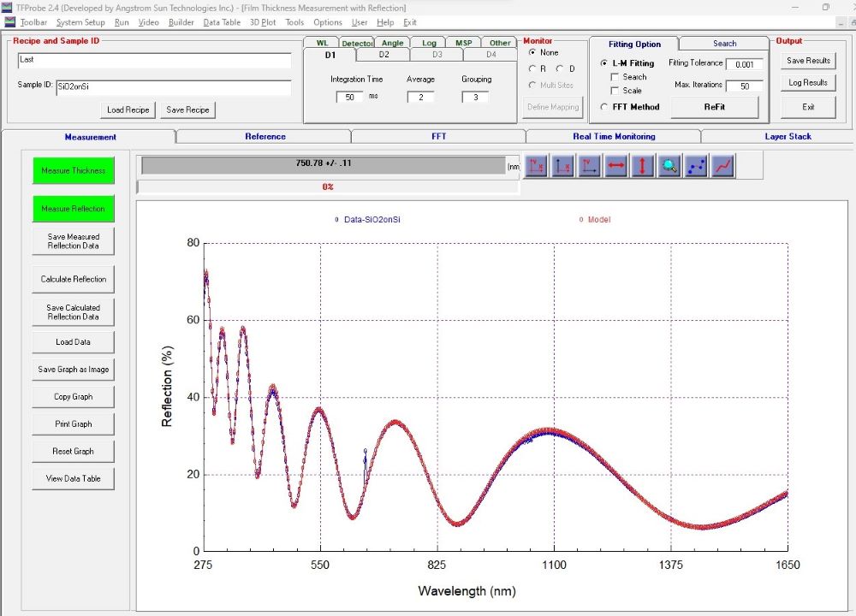856x616 pixels.
Task: Click Save Calculated Reflection Data button
Action: point(73,312)
